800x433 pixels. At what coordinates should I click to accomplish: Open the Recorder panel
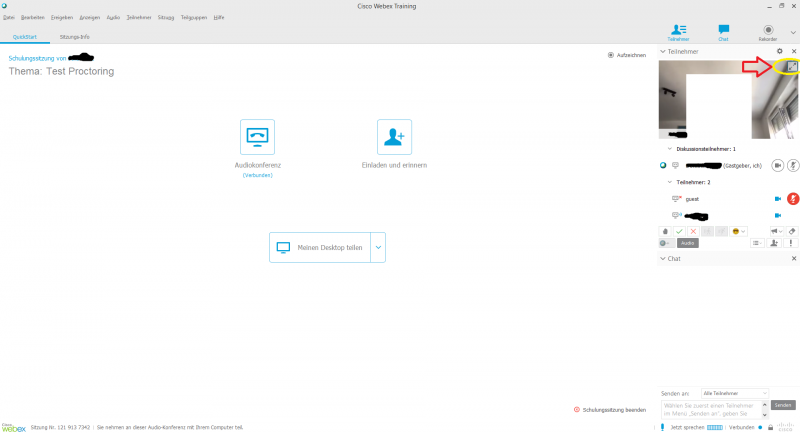tap(768, 33)
